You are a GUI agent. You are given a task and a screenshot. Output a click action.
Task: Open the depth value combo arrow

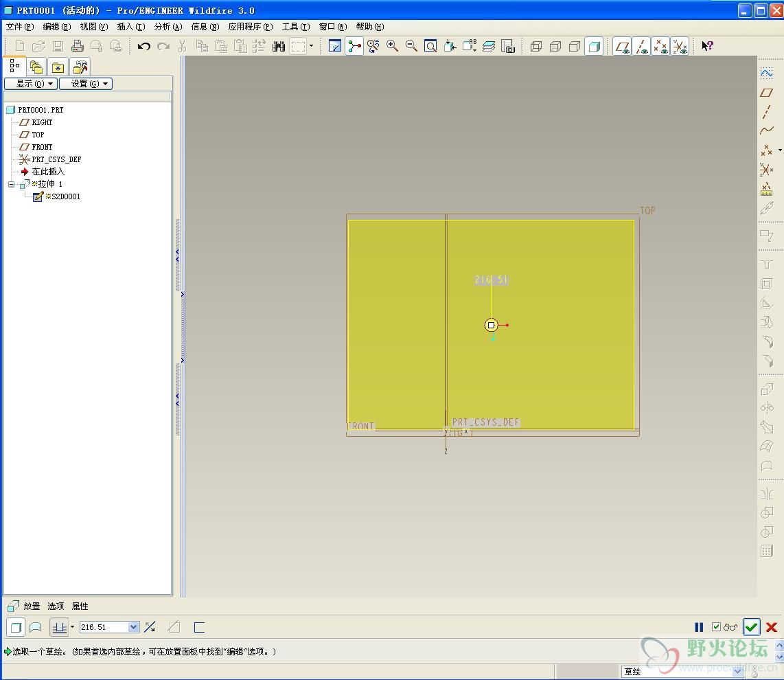pos(133,627)
